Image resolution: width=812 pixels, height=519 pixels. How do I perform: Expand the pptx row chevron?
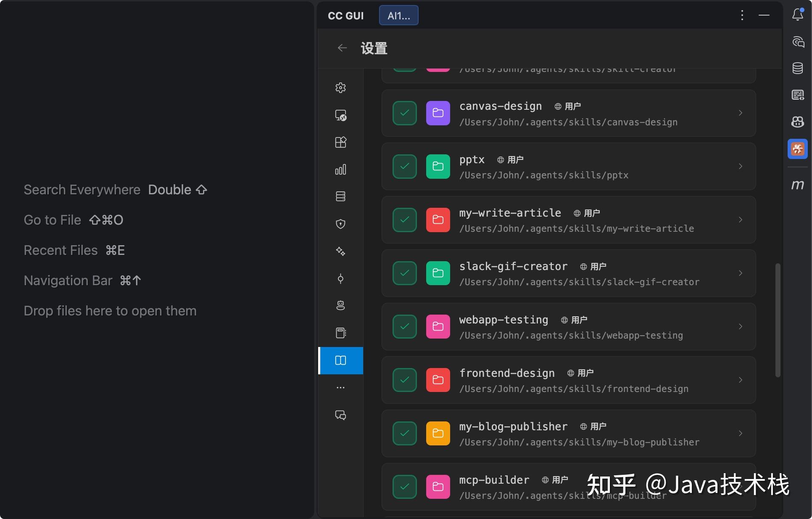[740, 166]
